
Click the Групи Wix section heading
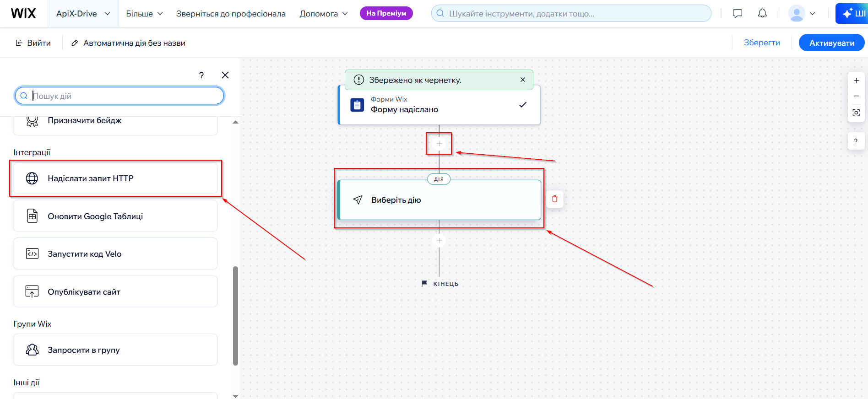point(33,324)
